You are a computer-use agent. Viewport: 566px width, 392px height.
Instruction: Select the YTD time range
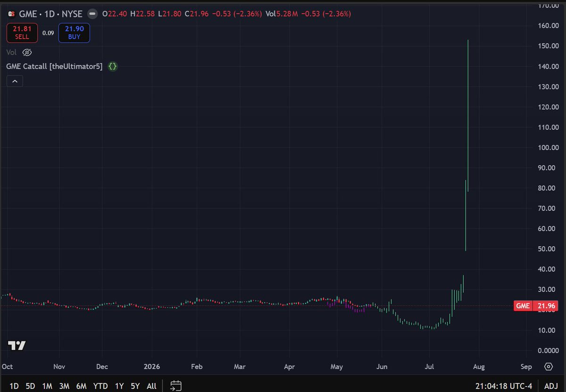pyautogui.click(x=100, y=386)
